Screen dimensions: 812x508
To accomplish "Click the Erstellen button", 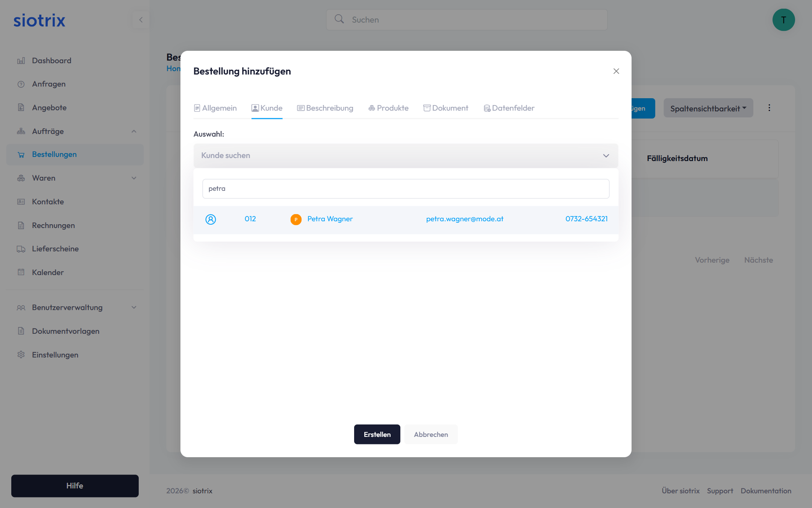I will [377, 434].
